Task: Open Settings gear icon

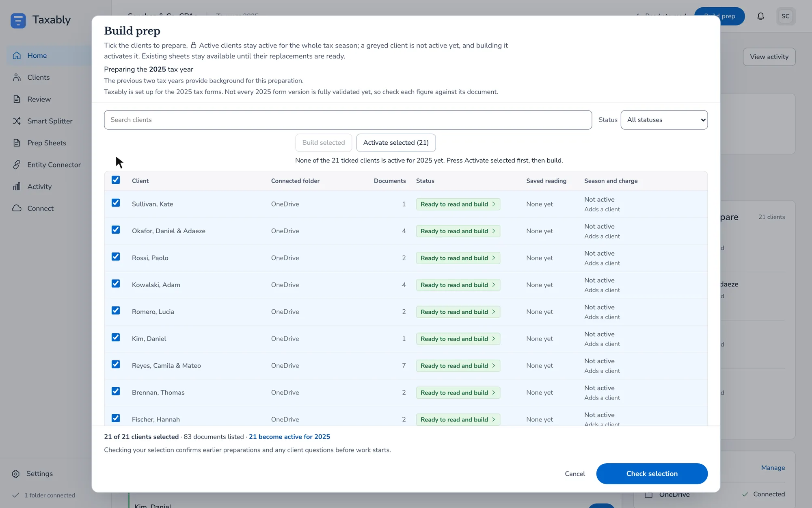Action: (16, 474)
